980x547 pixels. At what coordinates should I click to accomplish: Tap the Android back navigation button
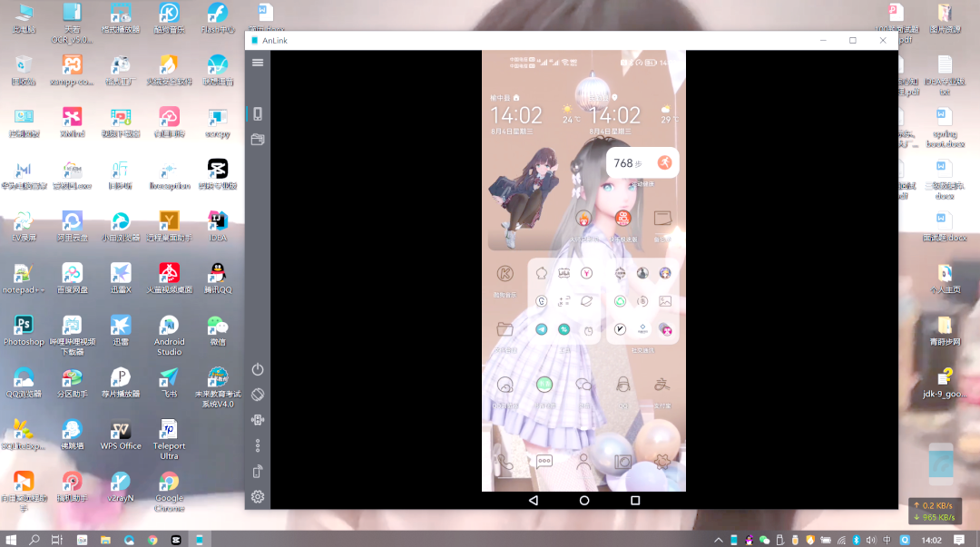click(533, 500)
